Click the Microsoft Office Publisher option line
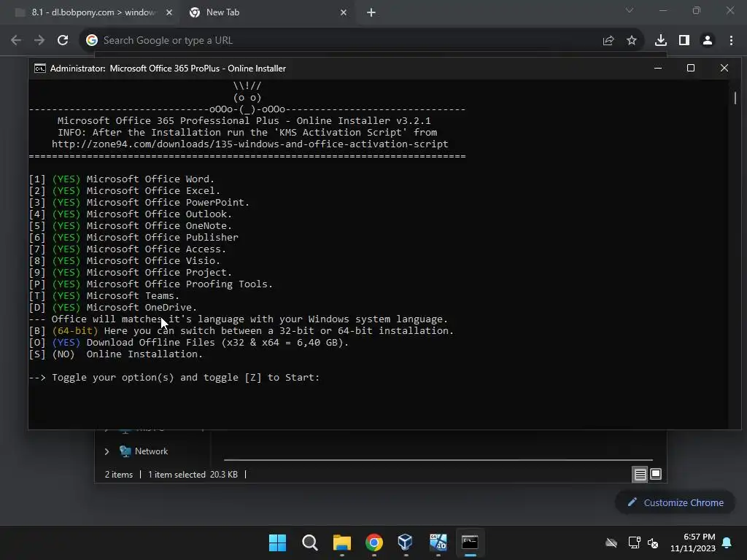 click(133, 237)
